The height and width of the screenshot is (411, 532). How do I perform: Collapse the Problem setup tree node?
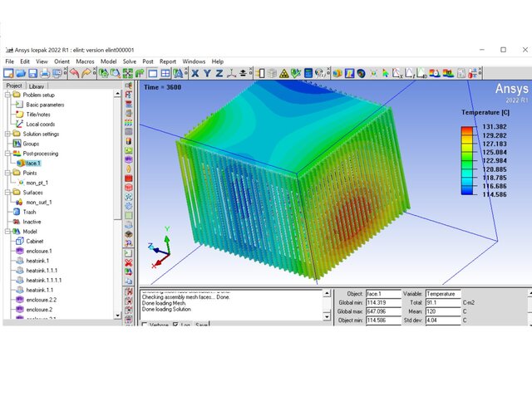coord(7,95)
